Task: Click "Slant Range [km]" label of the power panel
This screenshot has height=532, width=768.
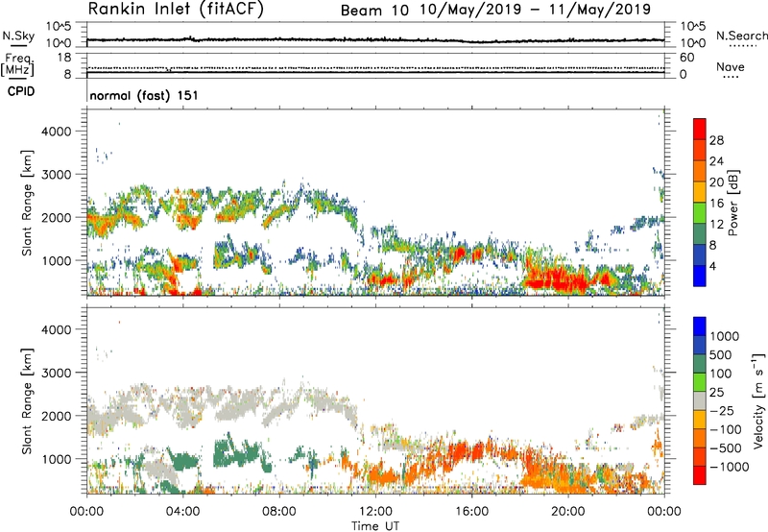Action: point(27,203)
